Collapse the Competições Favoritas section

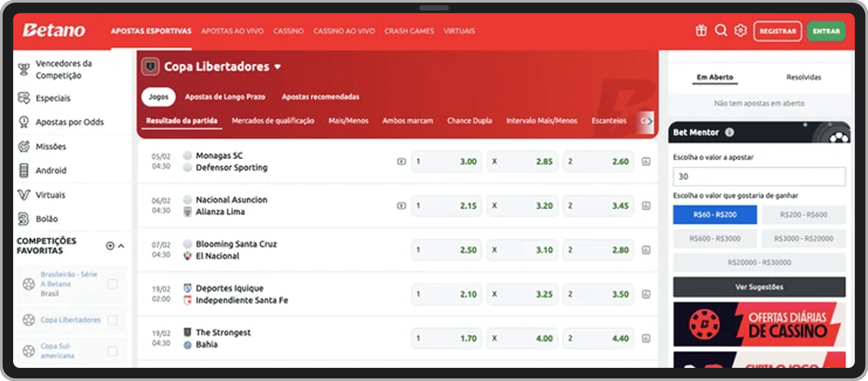point(121,246)
